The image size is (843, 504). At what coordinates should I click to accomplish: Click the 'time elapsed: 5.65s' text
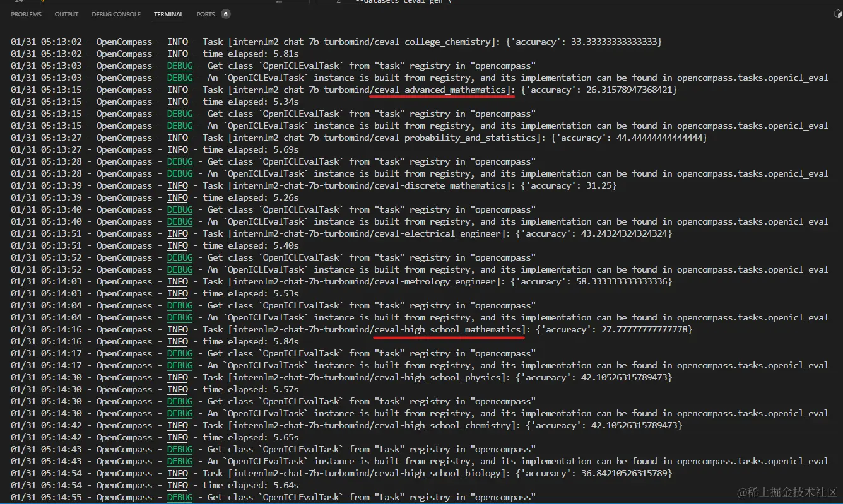click(x=251, y=437)
